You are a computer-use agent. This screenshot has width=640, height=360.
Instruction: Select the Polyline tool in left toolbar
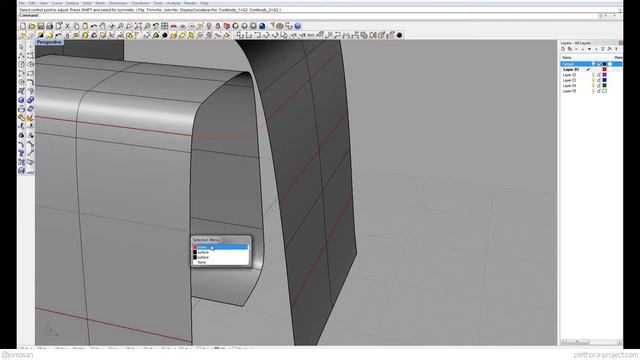coord(22,56)
